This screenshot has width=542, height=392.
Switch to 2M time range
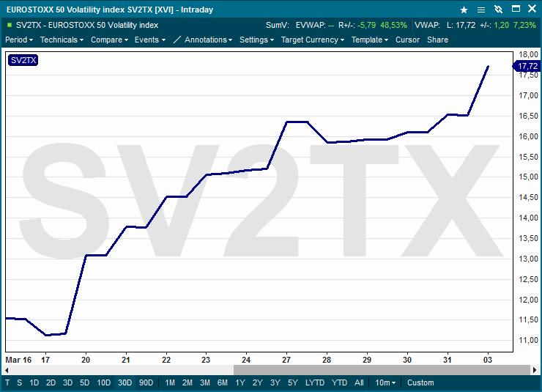point(188,382)
